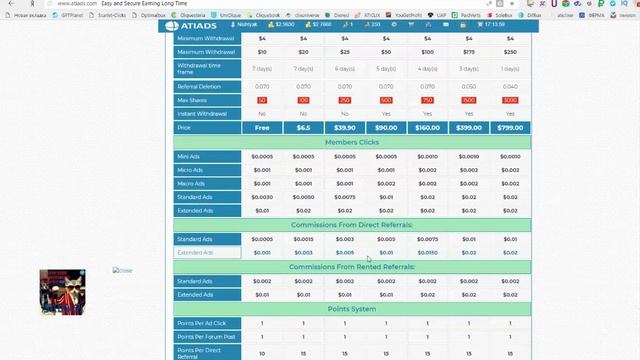640x360 pixels.
Task: Open the ФЕРМА bookmark
Action: point(592,15)
